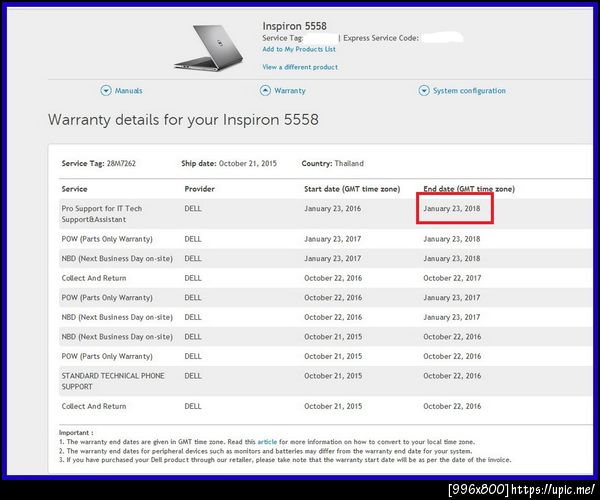Open the article link in Important notes

click(x=267, y=442)
